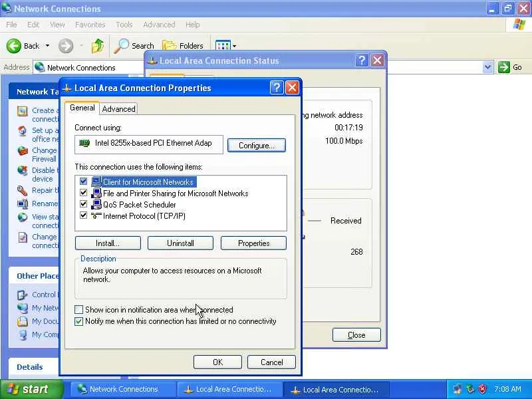532x399 pixels.
Task: Open the File menu
Action: point(11,25)
